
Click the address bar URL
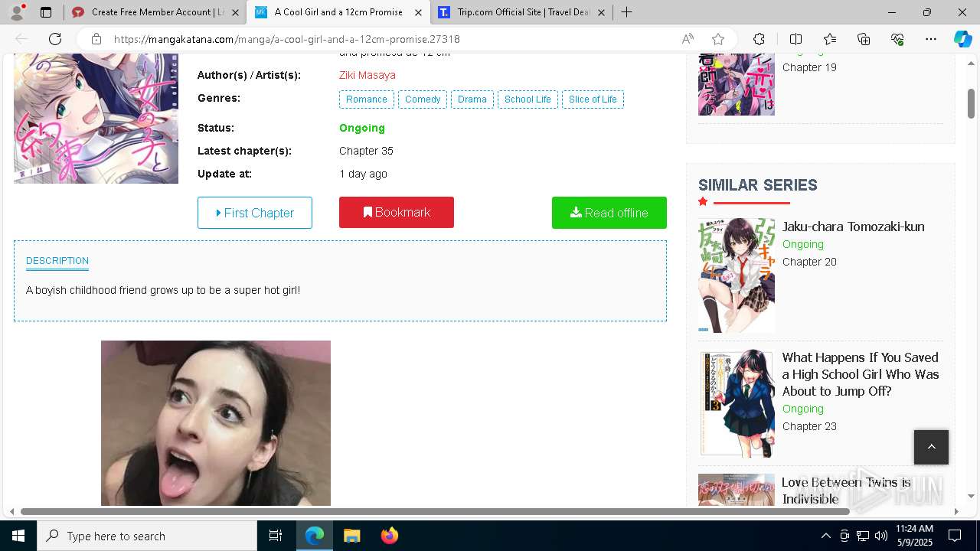(287, 39)
